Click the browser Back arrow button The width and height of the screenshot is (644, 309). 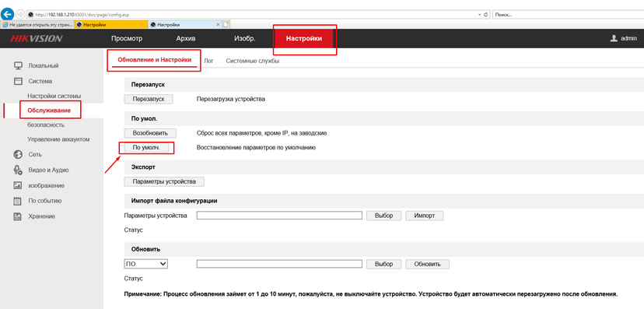pos(8,14)
